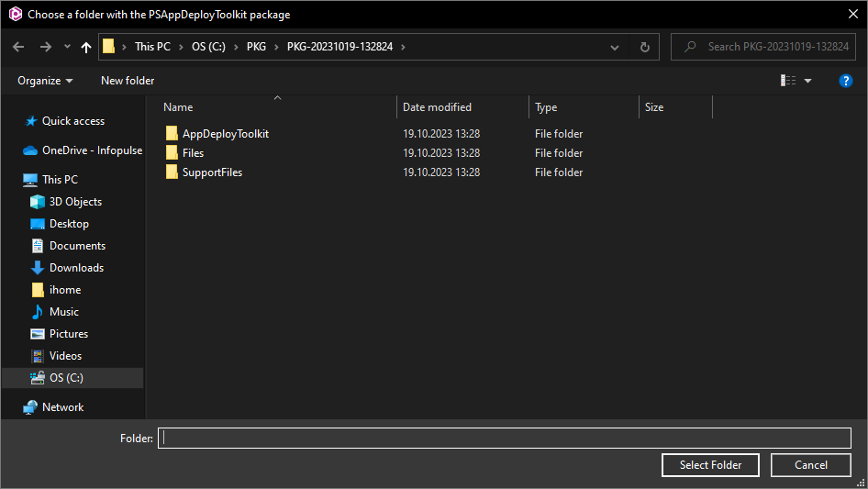Click the Videos film icon
This screenshot has height=489, width=868.
click(38, 356)
